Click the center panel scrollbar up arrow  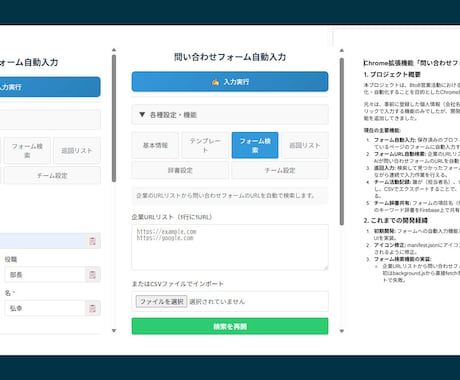[342, 51]
